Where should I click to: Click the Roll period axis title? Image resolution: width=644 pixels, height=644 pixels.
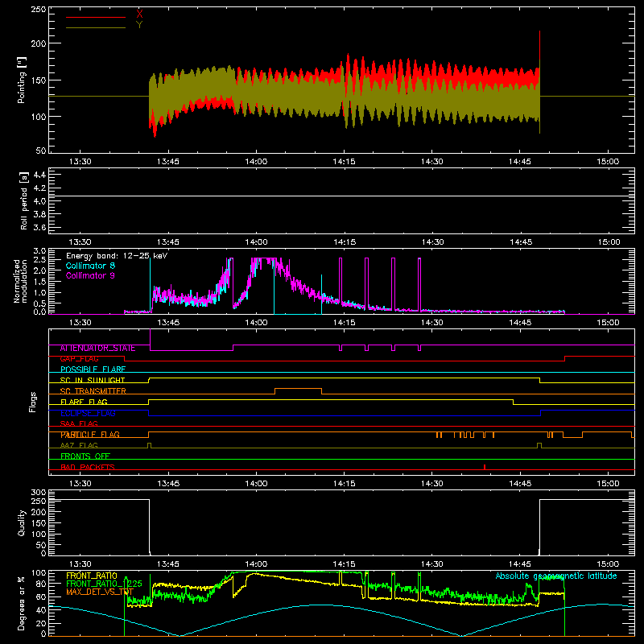coord(24,200)
